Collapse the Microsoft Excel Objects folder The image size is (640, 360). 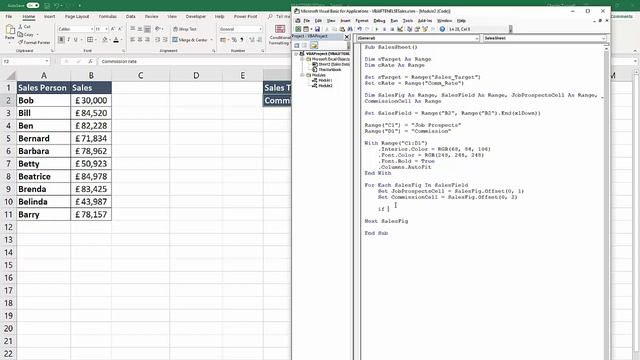[302, 59]
